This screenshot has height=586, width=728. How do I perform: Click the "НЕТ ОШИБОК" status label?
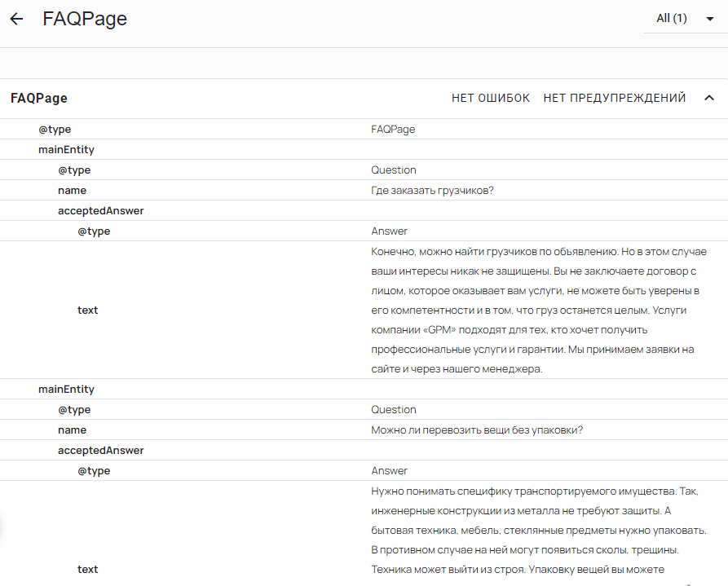coord(491,98)
